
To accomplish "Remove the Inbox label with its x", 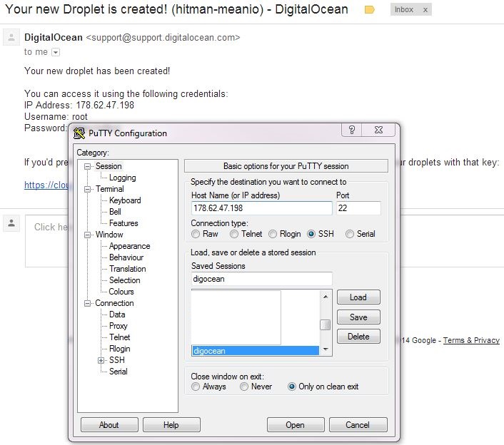I will [x=425, y=10].
